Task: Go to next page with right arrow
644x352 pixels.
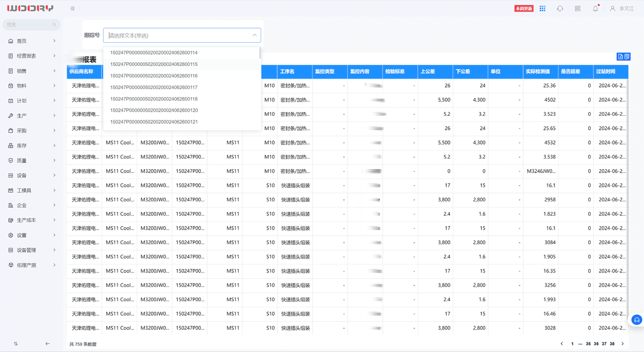Action: (x=622, y=344)
